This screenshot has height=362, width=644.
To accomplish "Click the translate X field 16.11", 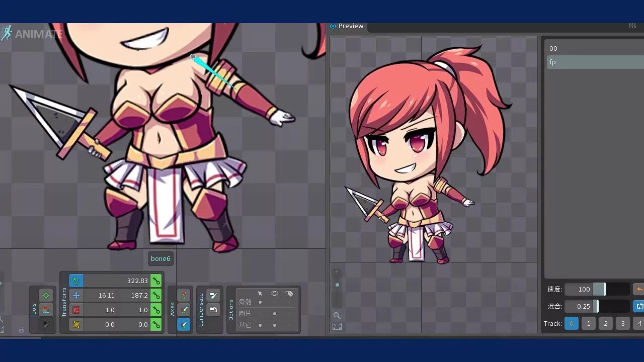I will tap(101, 295).
